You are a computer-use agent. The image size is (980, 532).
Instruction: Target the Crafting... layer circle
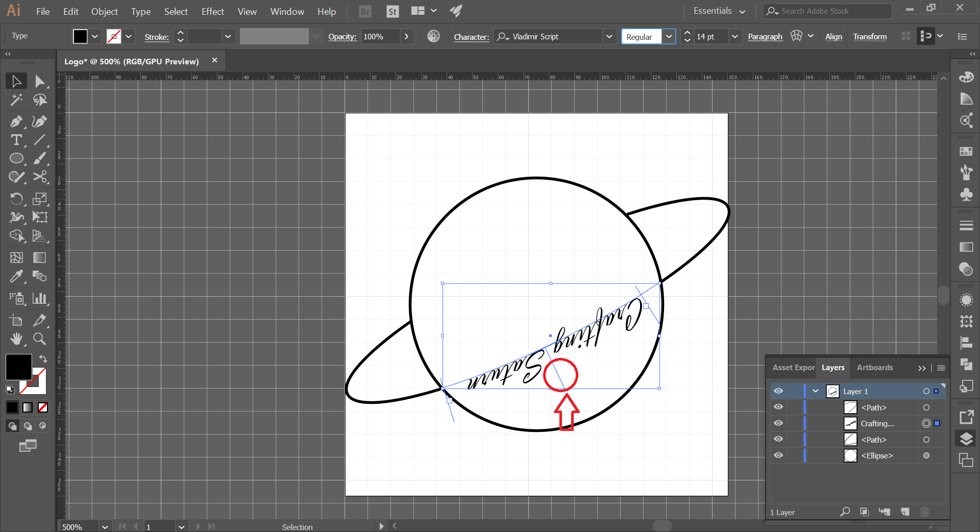[x=926, y=423]
